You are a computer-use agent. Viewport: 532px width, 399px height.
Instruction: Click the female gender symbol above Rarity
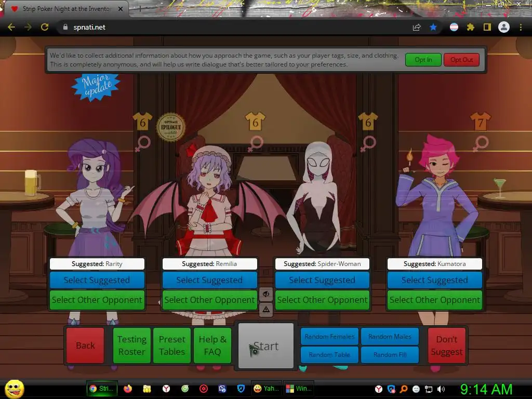[142, 143]
